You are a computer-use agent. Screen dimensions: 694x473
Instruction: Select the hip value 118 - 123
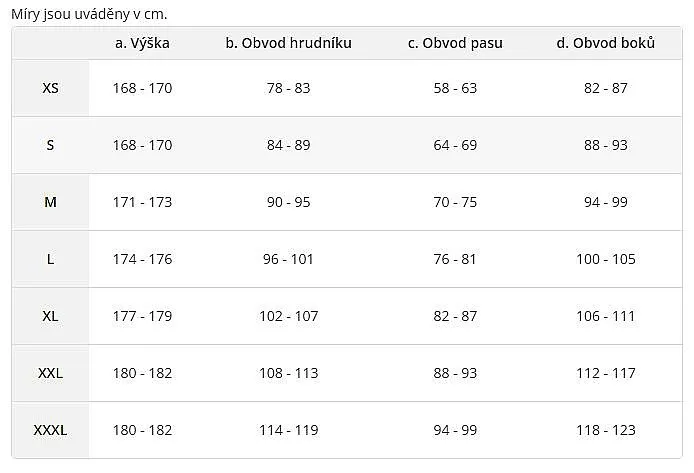[x=606, y=430]
